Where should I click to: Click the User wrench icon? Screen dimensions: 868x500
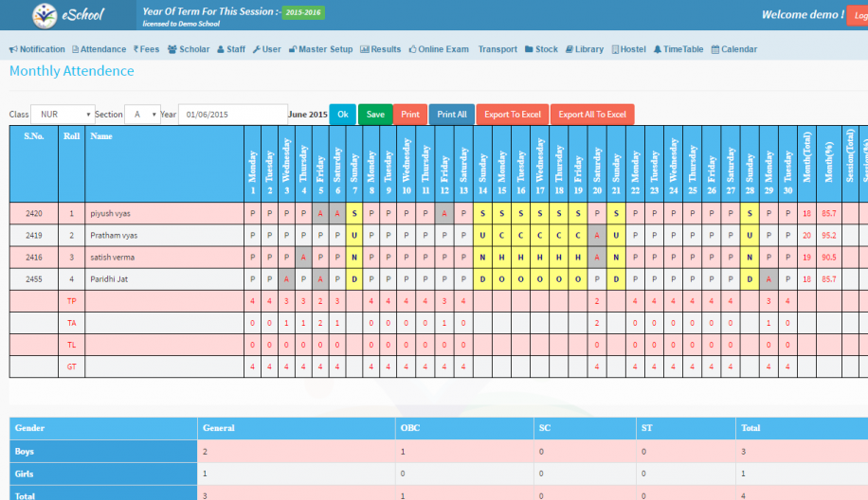(x=256, y=49)
